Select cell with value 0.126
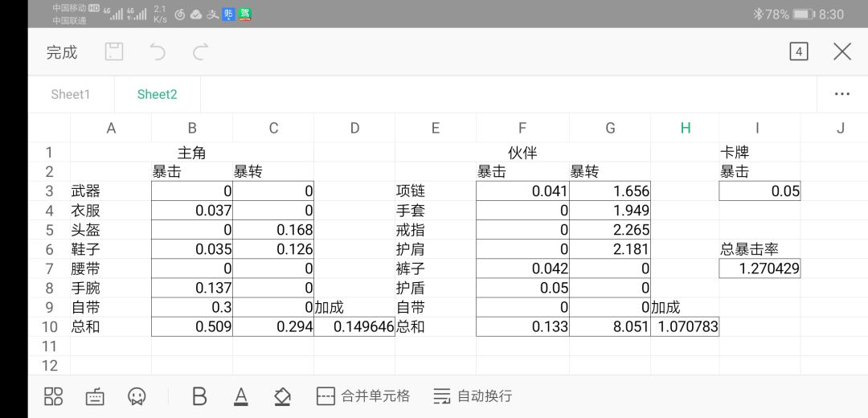This screenshot has width=868, height=418. click(273, 249)
